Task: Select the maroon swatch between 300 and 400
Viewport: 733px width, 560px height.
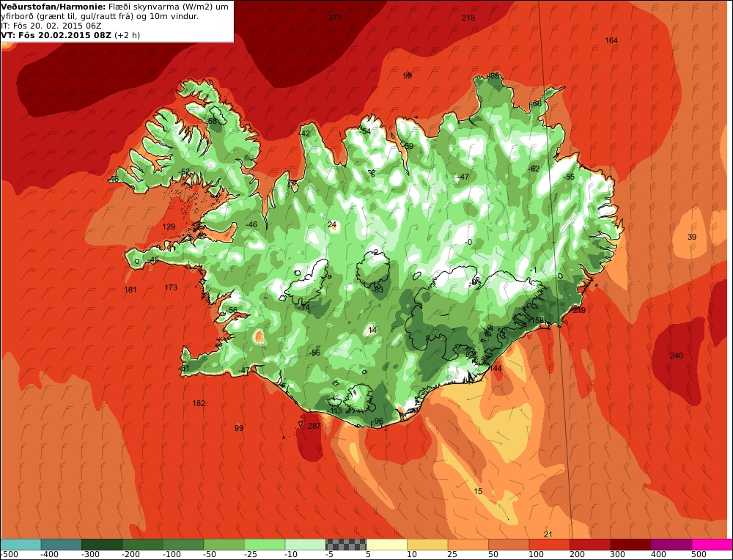Action: tap(630, 545)
